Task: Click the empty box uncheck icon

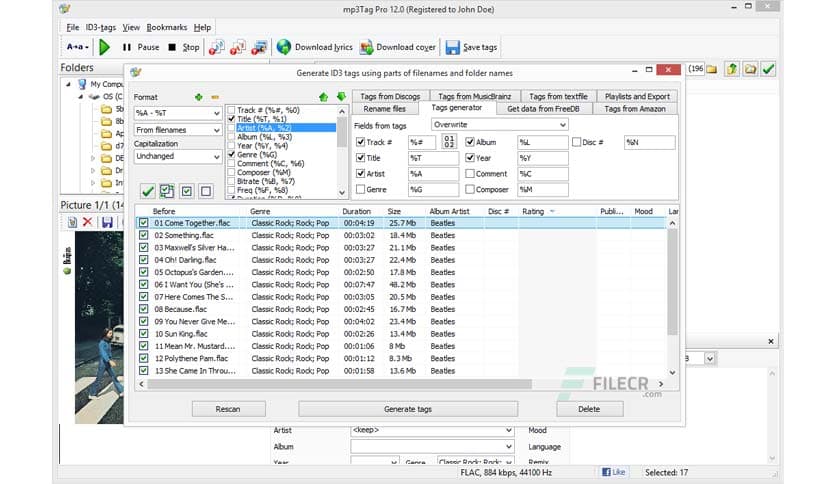Action: pos(206,191)
